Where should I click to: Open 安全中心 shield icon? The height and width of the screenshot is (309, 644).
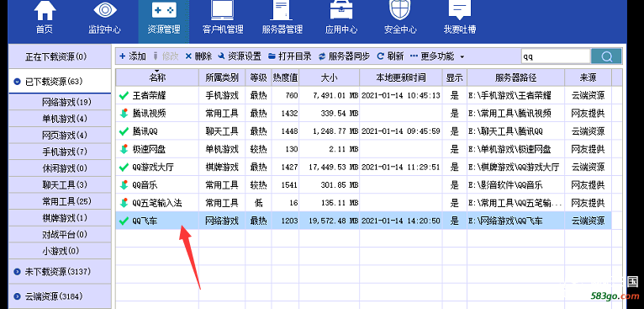[399, 11]
